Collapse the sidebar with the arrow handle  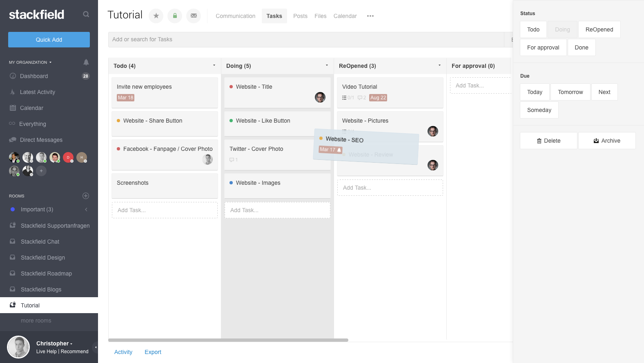[x=96, y=347]
